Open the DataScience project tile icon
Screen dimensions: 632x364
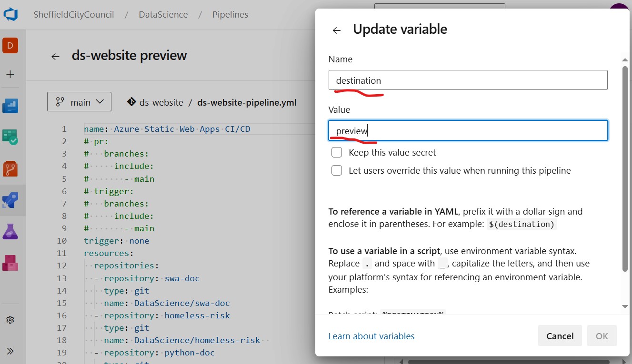pos(10,46)
